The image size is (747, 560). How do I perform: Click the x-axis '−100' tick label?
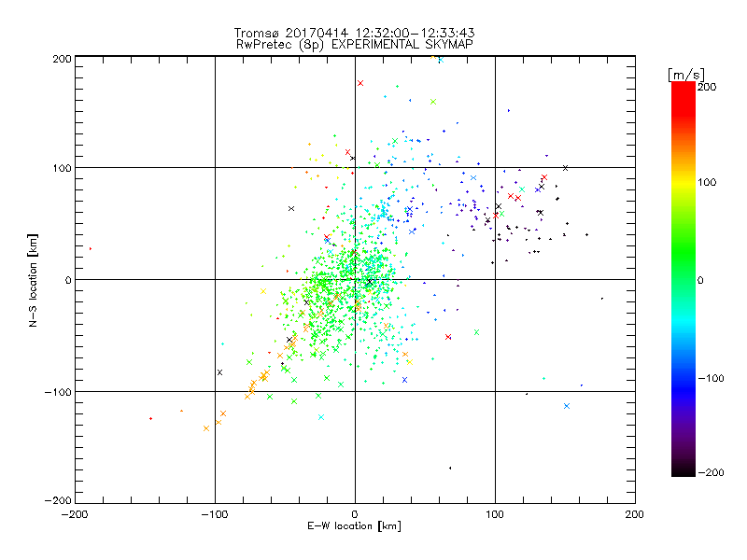coord(215,514)
